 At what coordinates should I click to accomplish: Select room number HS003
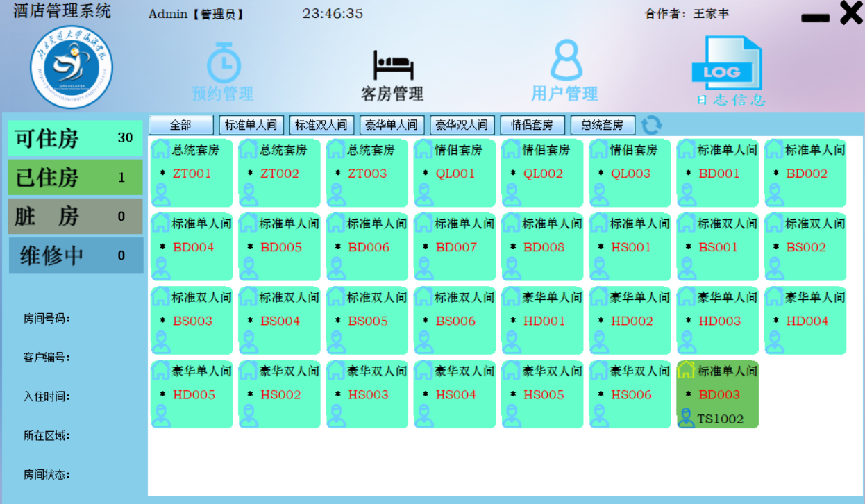coord(368,394)
